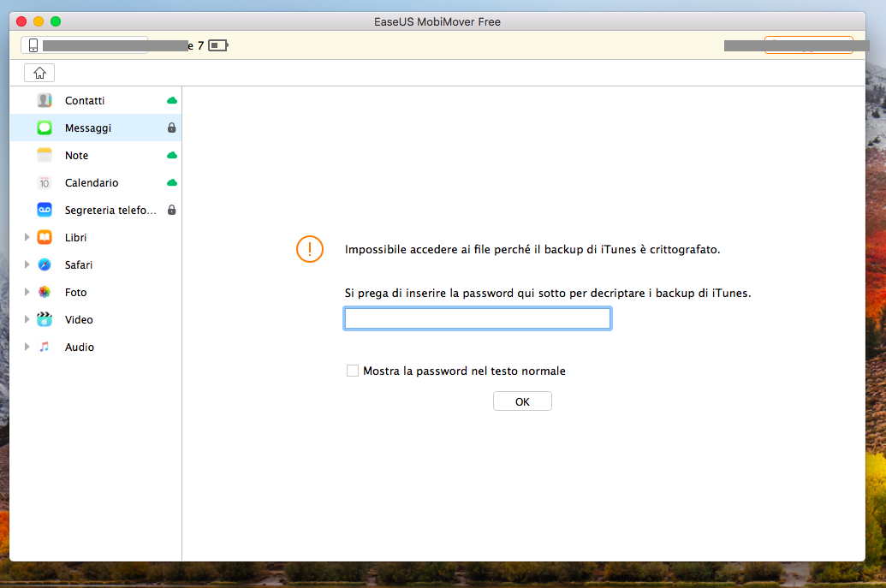The width and height of the screenshot is (886, 588).
Task: Expand the Foto tree item
Action: [x=27, y=293]
